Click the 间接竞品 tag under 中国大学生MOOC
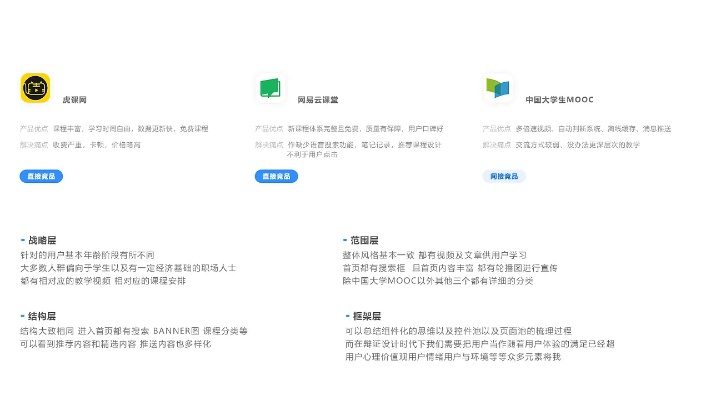Screen dimensions: 711x400 click(x=504, y=176)
